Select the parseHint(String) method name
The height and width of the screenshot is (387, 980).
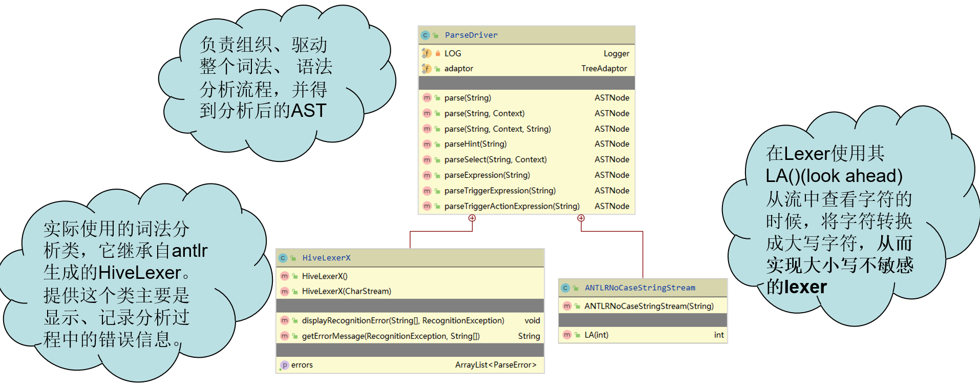(476, 145)
